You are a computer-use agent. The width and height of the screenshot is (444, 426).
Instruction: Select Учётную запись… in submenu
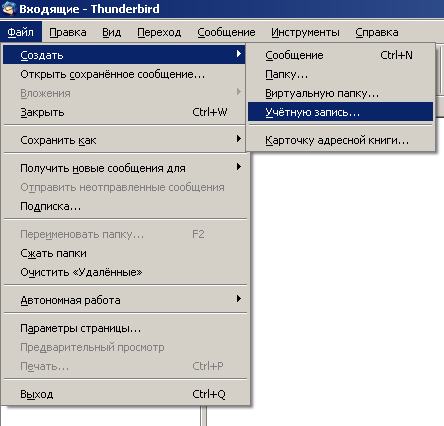[340, 112]
